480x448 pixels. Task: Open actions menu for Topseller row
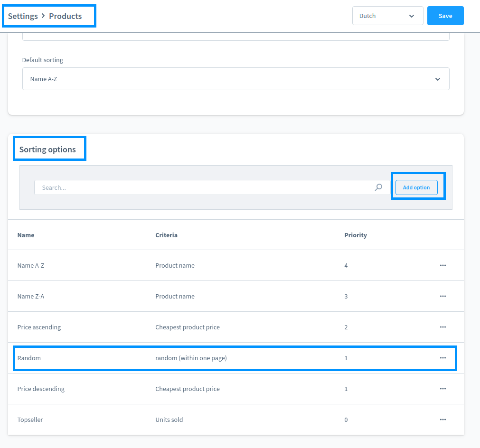click(x=442, y=420)
